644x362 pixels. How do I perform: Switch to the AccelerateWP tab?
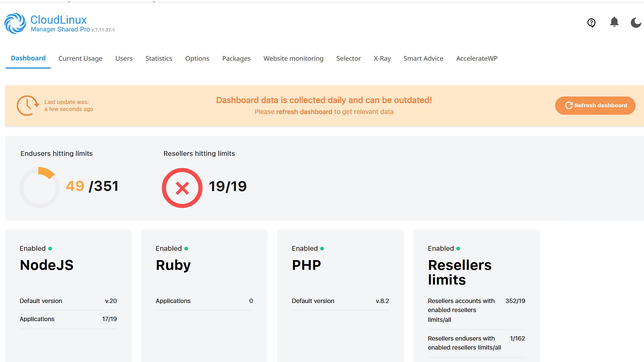[x=477, y=59]
